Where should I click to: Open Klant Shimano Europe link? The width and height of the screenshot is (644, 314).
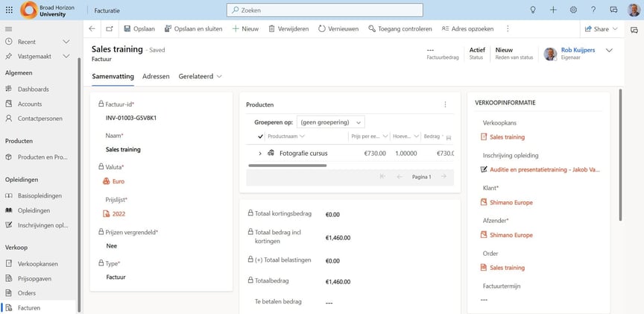(511, 203)
